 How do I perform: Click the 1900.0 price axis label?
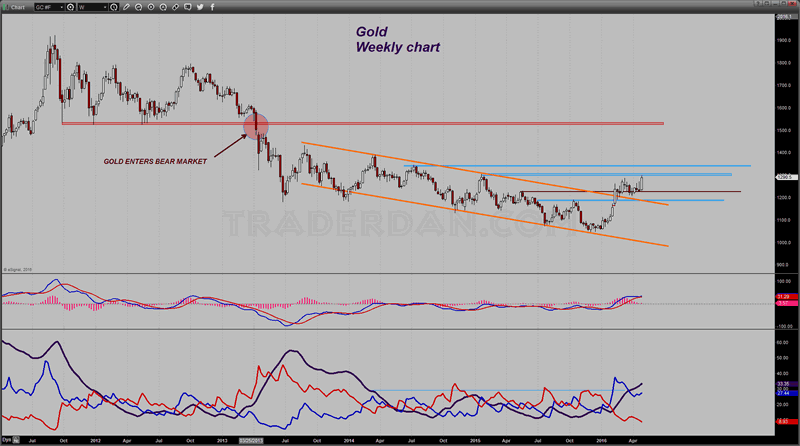pyautogui.click(x=784, y=40)
